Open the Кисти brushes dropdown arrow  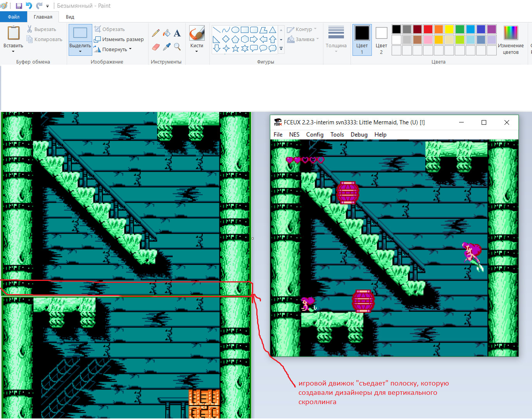(x=197, y=52)
